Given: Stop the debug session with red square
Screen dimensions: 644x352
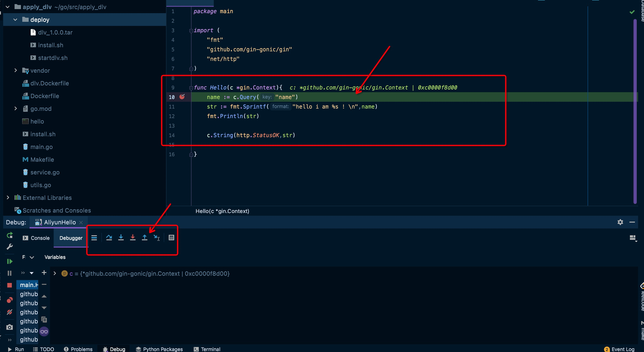Looking at the screenshot, I should pos(10,285).
